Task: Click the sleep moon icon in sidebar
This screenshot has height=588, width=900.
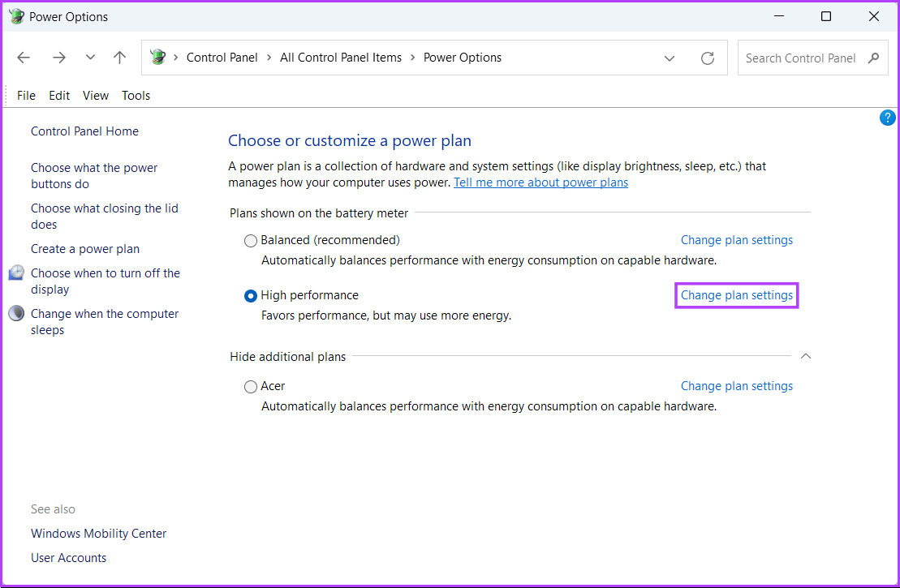Action: coord(17,313)
